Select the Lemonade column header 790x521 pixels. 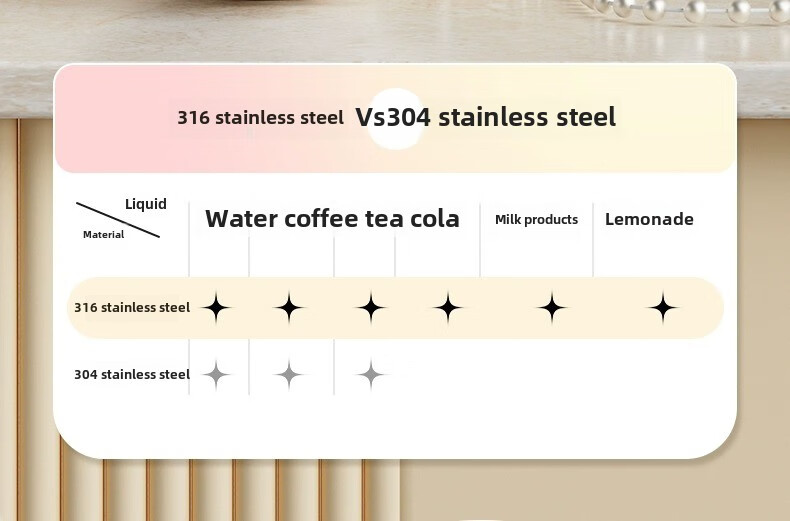pyautogui.click(x=649, y=220)
